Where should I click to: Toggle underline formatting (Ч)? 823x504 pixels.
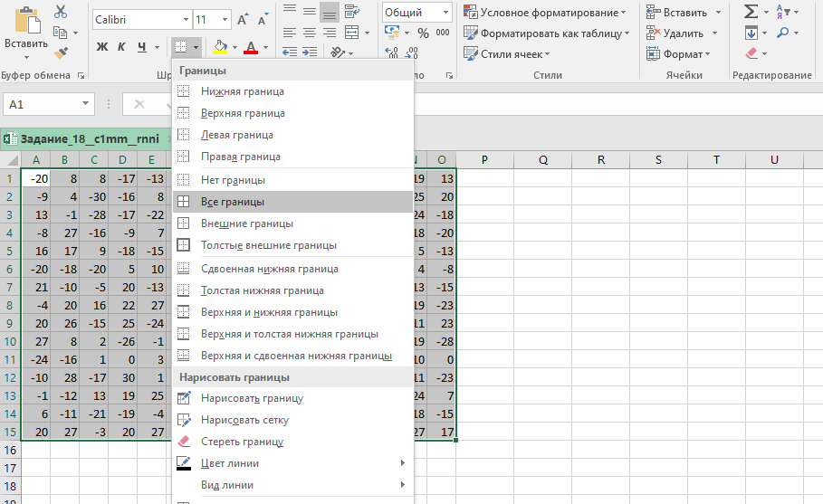tap(142, 47)
